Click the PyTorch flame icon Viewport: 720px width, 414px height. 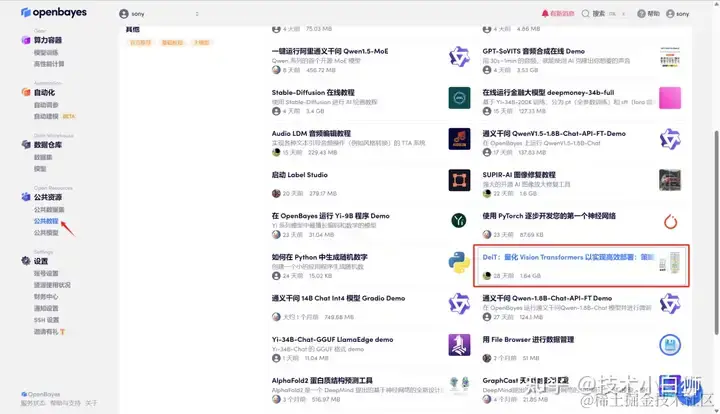click(x=670, y=222)
